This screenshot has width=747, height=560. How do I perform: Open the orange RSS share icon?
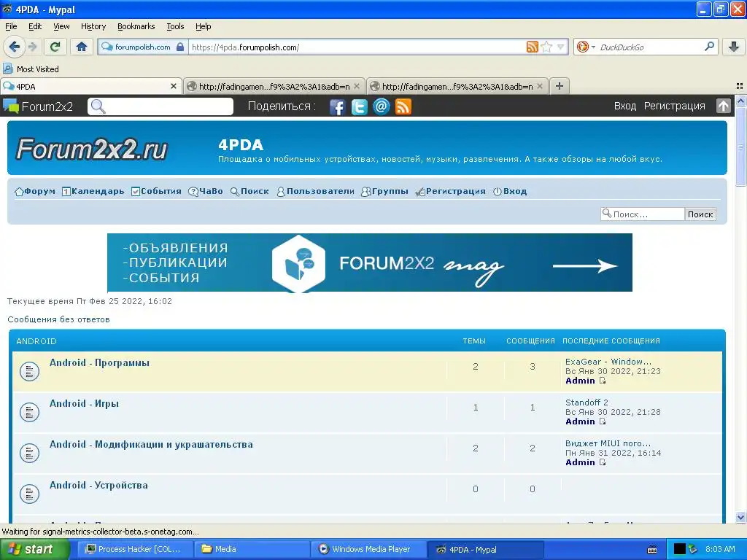pos(403,106)
